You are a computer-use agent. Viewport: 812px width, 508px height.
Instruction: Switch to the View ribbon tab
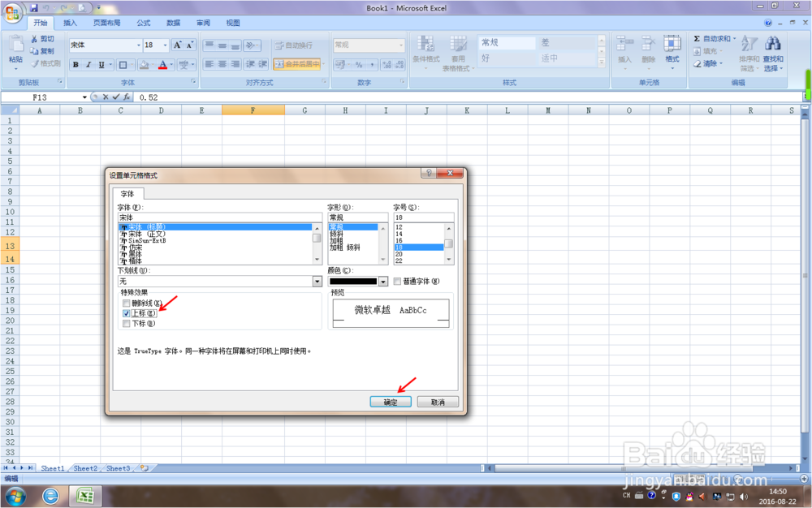(x=233, y=23)
